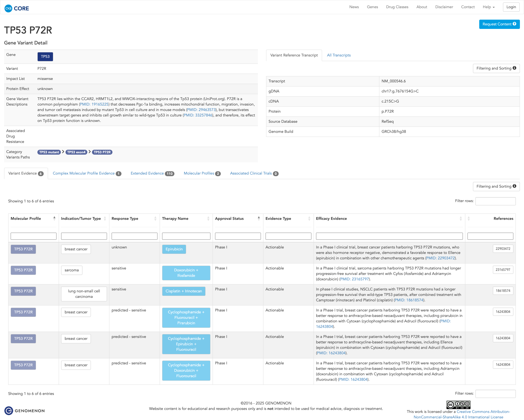Sort Indication/Tumor Type column
This screenshot has height=420, width=524.
105,218
